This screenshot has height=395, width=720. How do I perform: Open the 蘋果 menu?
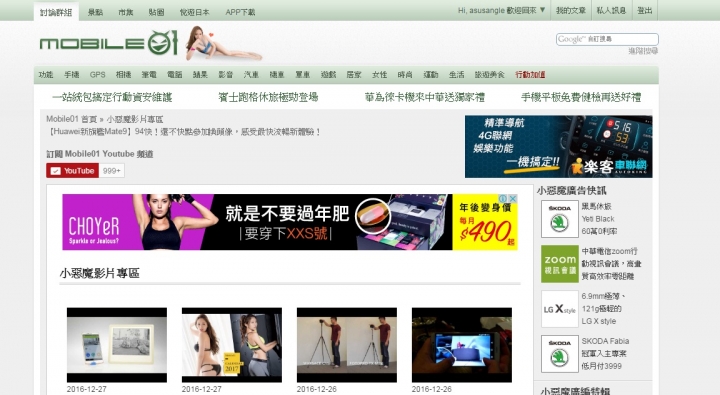tap(200, 74)
